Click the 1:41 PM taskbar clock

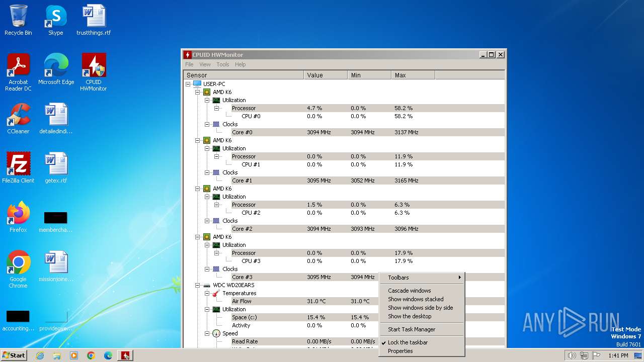(x=618, y=355)
